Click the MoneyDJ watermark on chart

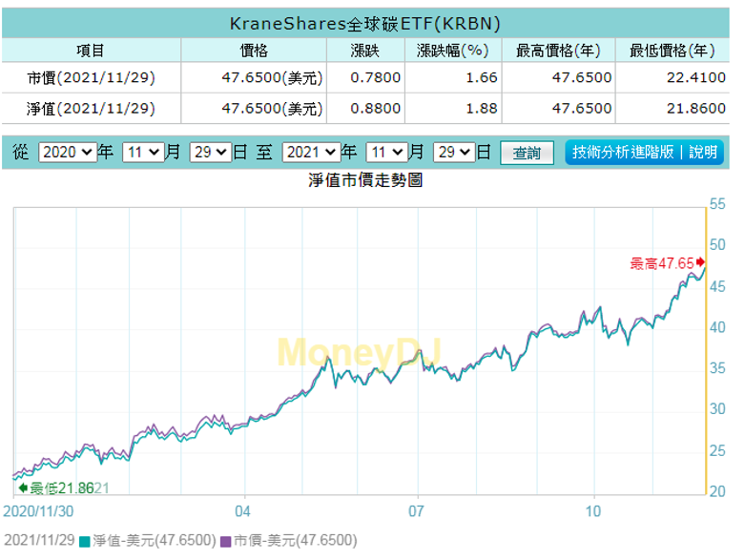359,352
